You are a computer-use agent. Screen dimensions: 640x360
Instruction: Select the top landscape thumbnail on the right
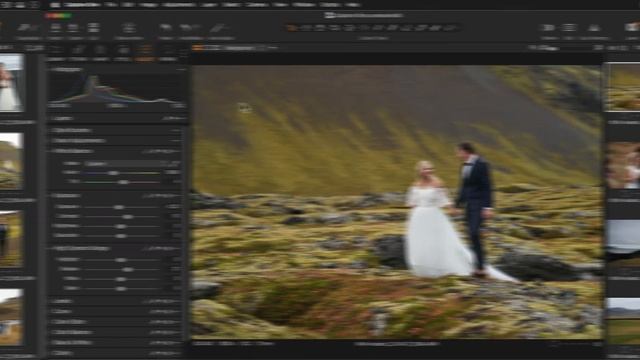click(x=623, y=87)
